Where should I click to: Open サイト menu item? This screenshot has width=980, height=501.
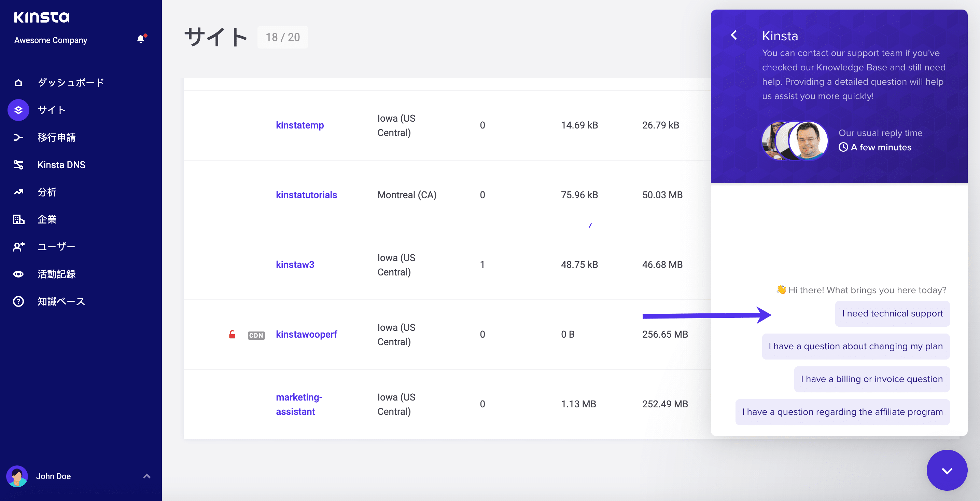coord(52,110)
